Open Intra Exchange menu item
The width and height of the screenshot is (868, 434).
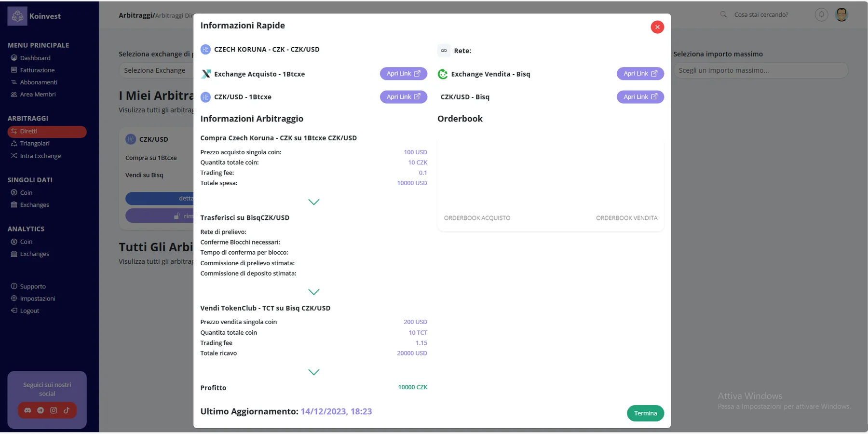(x=41, y=156)
